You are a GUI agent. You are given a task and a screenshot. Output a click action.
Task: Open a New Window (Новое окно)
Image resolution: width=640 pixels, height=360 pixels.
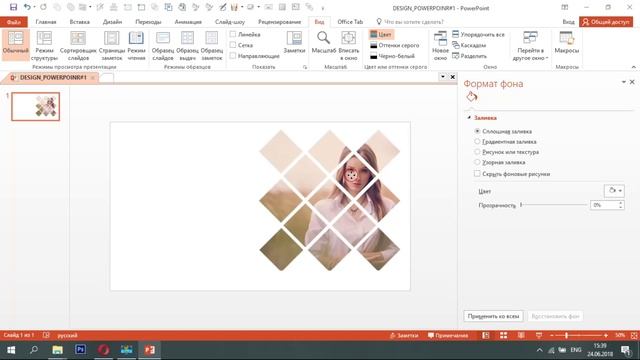(x=440, y=46)
